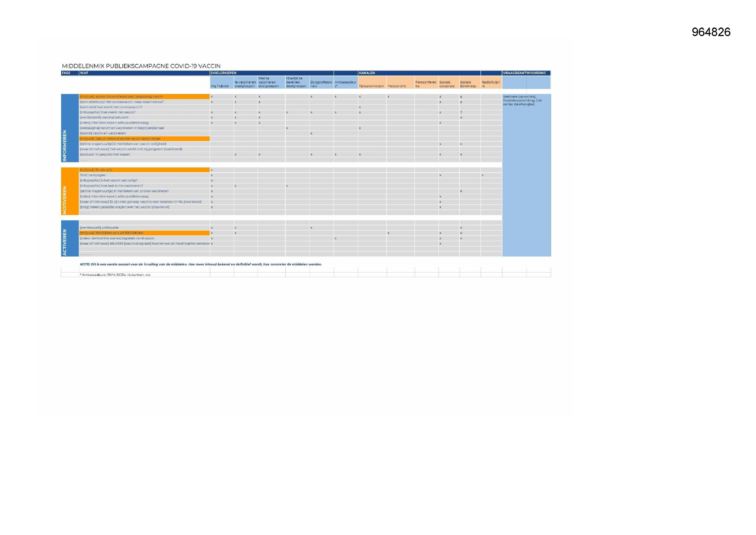Click '[video- behind the scenes] logistiek rond vaccin'
The height and width of the screenshot is (535, 756).
tap(144, 238)
